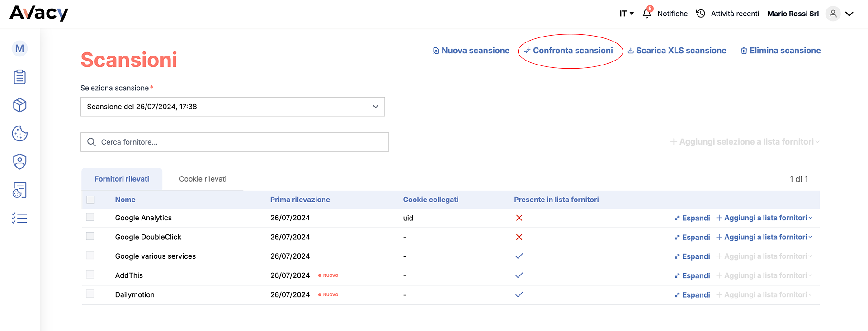The image size is (868, 331).
Task: Check the AddThis row checkbox
Action: click(x=90, y=275)
